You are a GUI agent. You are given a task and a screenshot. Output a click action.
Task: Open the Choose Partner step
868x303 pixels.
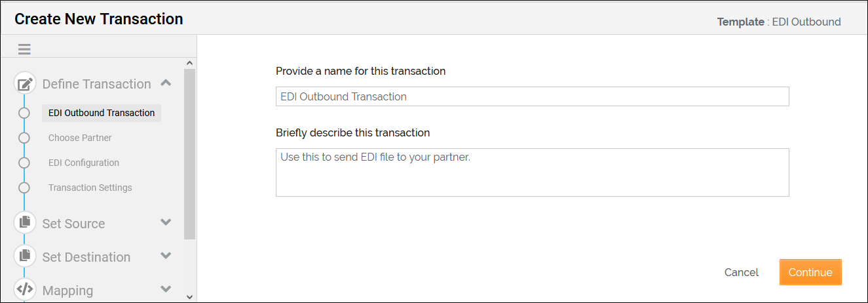80,138
